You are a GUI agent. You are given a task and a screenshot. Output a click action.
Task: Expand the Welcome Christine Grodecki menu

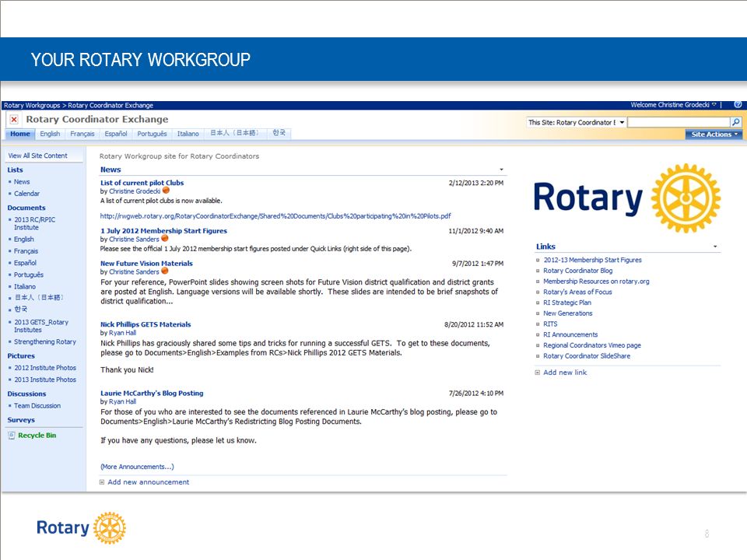coord(673,105)
